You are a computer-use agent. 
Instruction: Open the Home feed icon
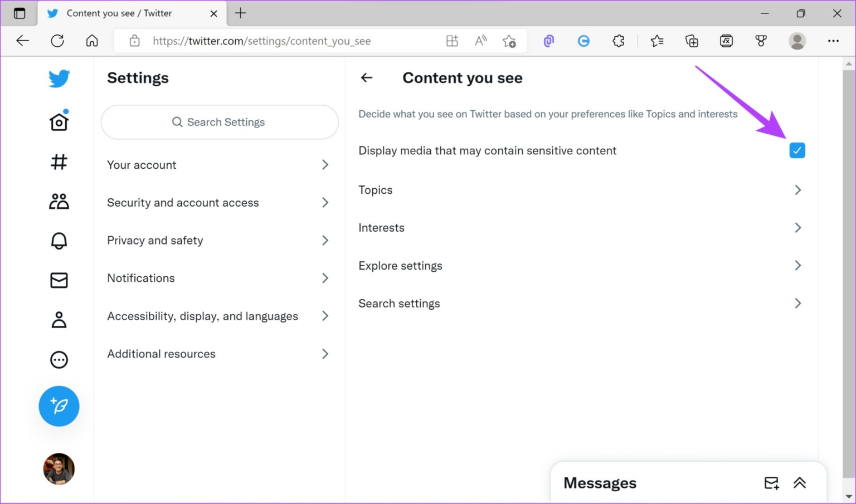pos(58,121)
